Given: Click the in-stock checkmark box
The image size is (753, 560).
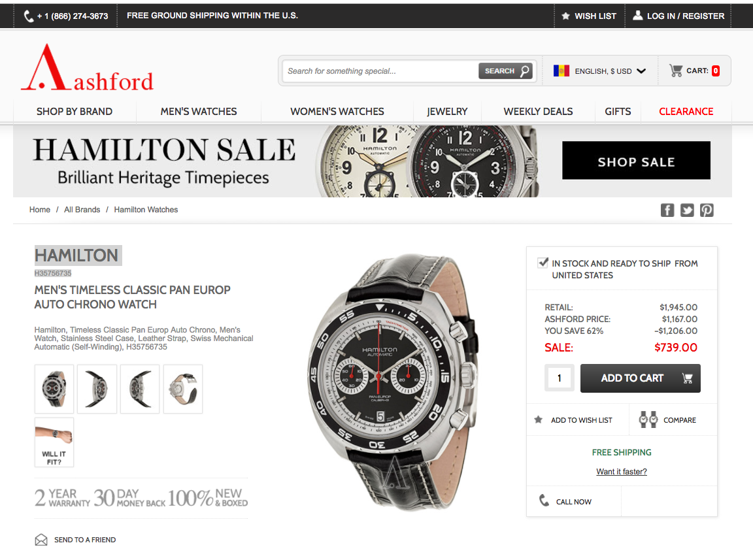Looking at the screenshot, I should pyautogui.click(x=543, y=262).
